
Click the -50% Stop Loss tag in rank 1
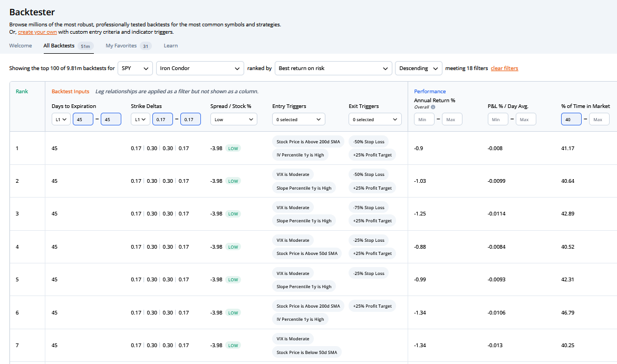coord(369,141)
